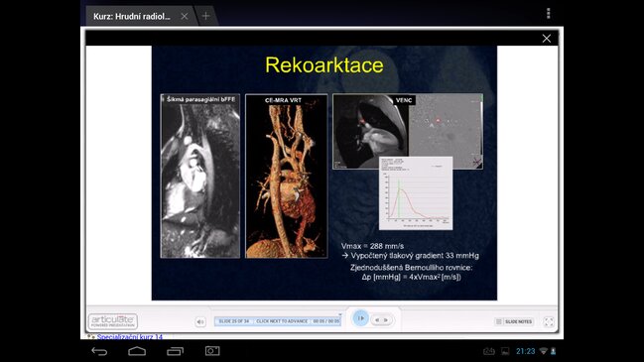Open Android recent apps
This screenshot has height=362, width=644.
pyautogui.click(x=175, y=351)
